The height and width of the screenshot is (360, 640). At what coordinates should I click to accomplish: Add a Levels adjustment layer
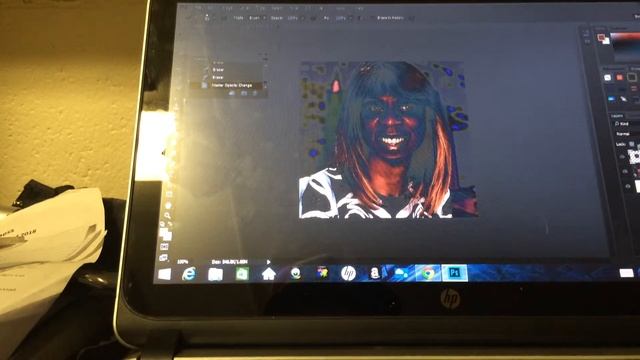619,77
